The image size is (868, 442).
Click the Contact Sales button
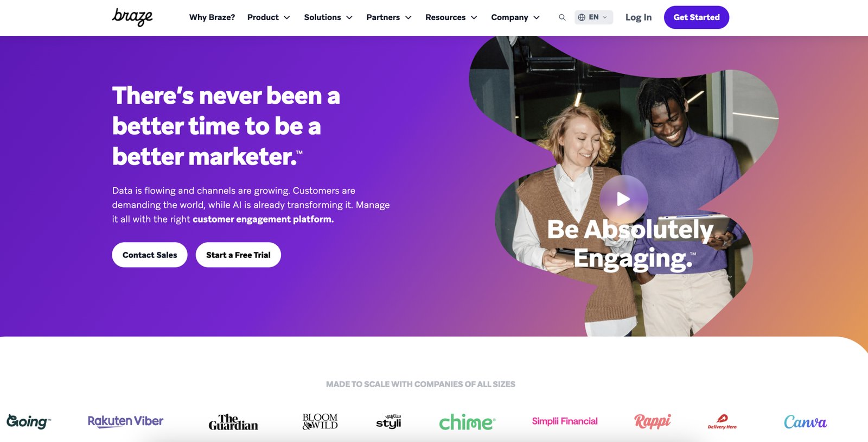point(150,255)
